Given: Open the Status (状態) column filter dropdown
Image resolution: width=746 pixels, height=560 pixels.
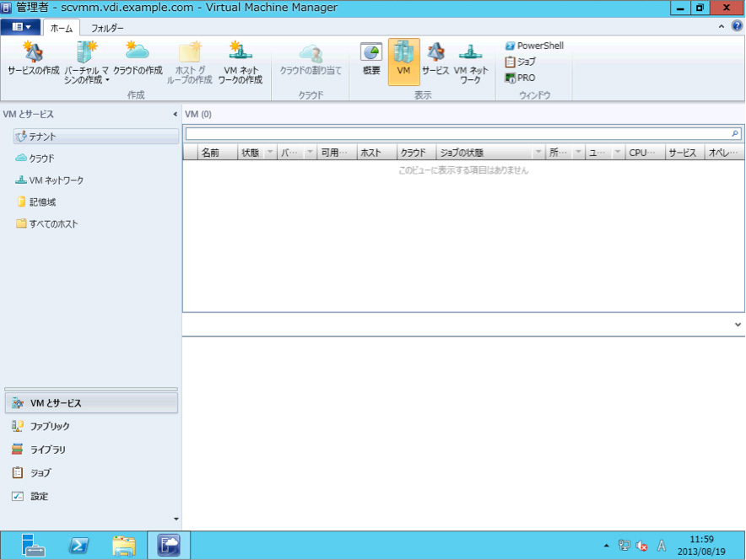Looking at the screenshot, I should 270,152.
